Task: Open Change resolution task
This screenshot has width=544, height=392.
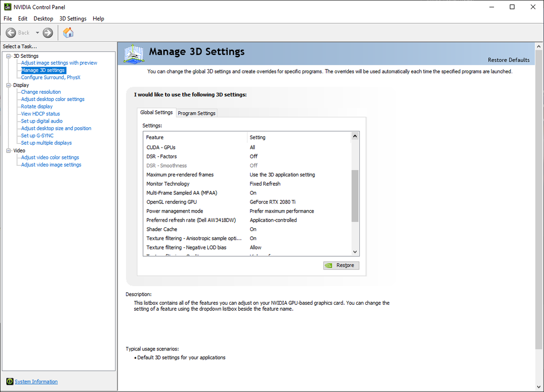Action: coord(41,92)
